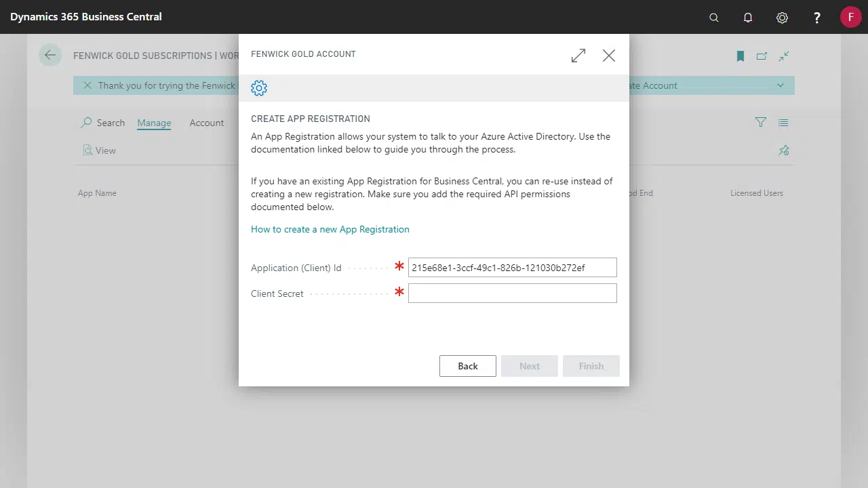The height and width of the screenshot is (488, 868).
Task: Open How to create a new App Registration link
Action: point(330,229)
